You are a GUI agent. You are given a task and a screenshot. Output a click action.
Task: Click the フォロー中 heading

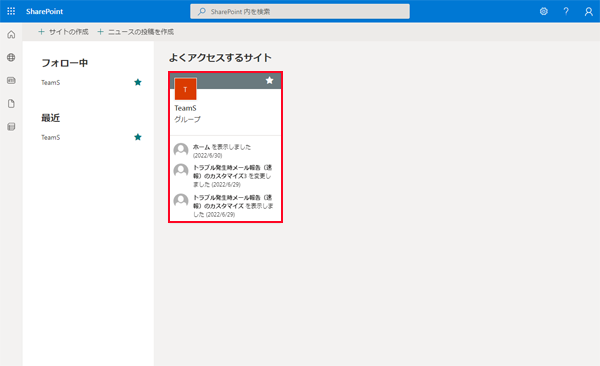(x=65, y=63)
